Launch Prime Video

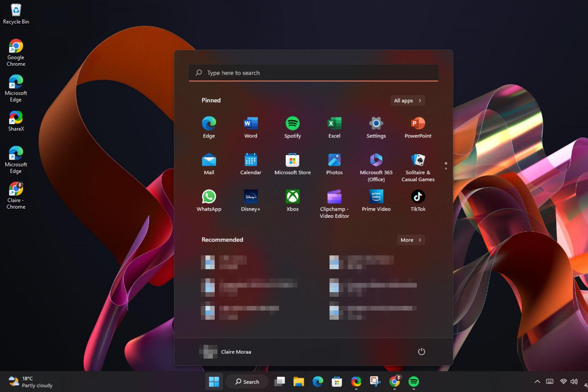point(376,201)
